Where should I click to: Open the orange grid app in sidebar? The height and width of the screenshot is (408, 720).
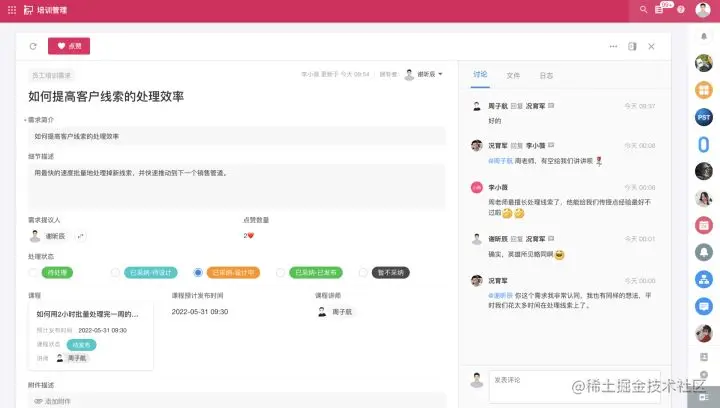coord(703,90)
